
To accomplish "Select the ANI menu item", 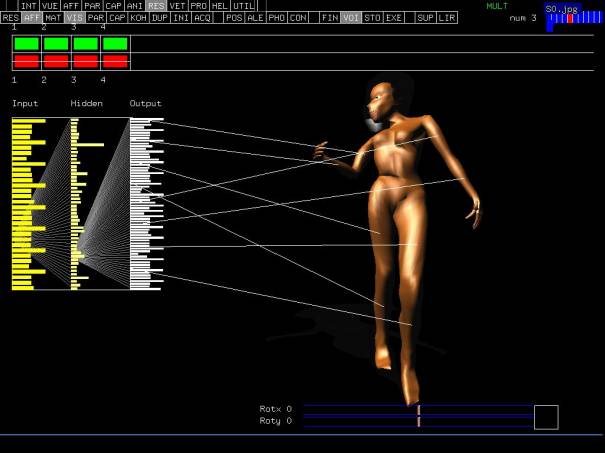I will tap(135, 6).
